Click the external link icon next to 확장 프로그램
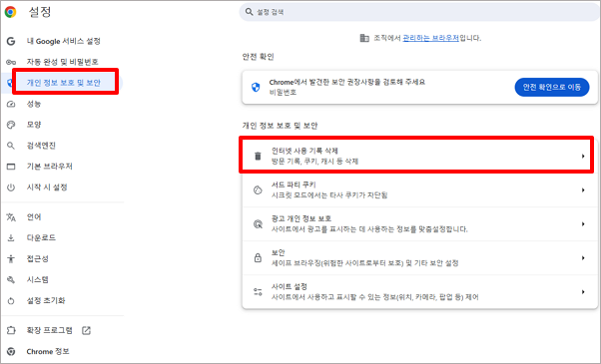Viewport: 601px width, 364px height. 86,330
